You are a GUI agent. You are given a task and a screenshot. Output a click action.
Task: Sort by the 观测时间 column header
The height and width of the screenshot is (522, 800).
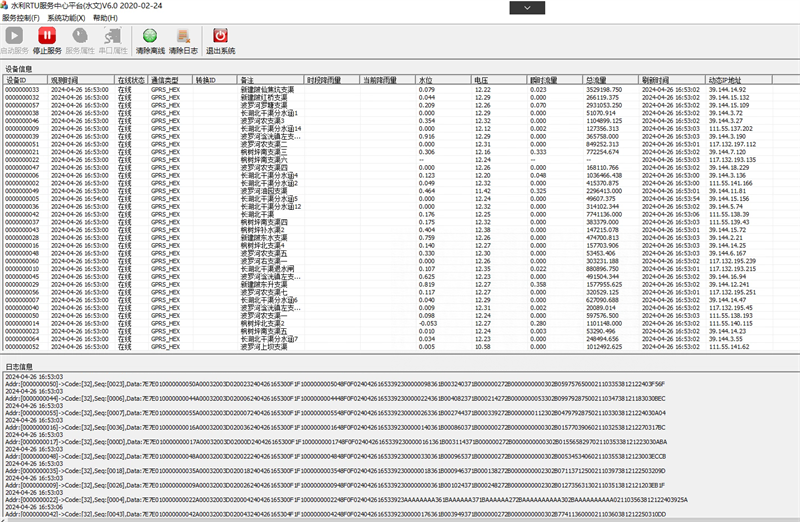tap(81, 80)
